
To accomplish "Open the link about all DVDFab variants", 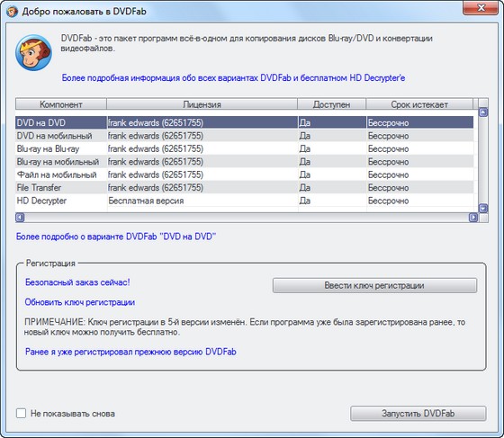I will pyautogui.click(x=233, y=78).
